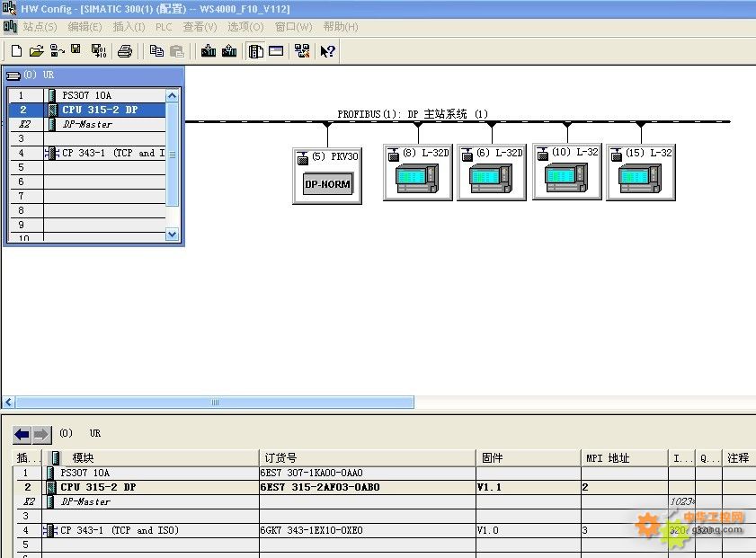This screenshot has height=558, width=756.
Task: Open the Configure Network toolbar icon
Action: 301,51
